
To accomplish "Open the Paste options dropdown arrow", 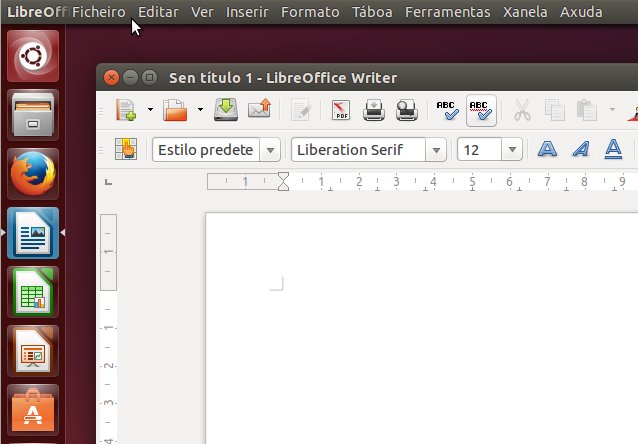I will 612,109.
